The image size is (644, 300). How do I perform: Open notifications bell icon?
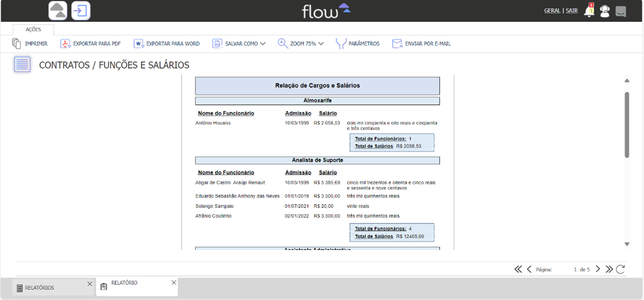click(589, 10)
